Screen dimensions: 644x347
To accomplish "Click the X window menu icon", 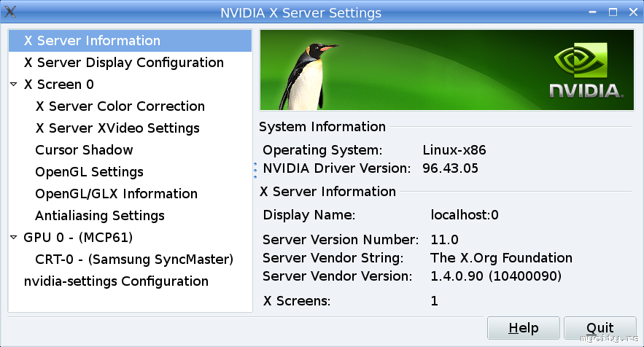I will pos(11,12).
